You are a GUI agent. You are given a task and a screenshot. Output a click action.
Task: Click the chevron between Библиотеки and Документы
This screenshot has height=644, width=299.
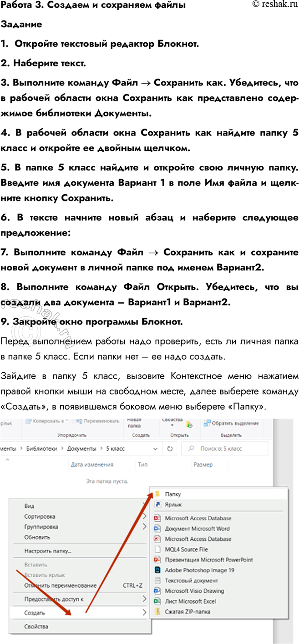(62, 449)
